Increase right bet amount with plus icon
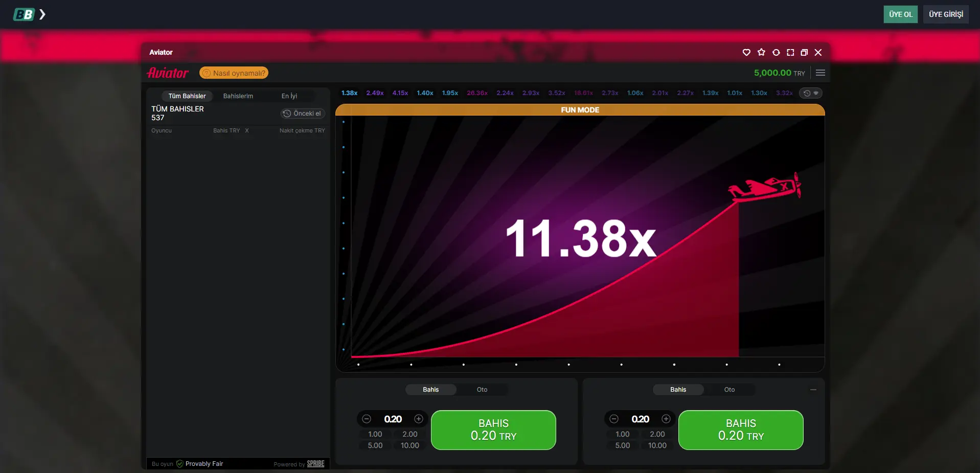 click(x=666, y=419)
